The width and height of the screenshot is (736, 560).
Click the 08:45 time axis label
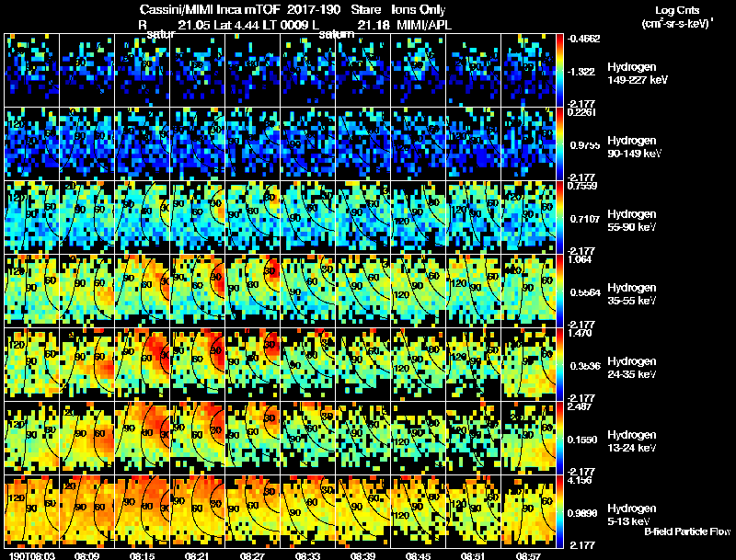(418, 555)
